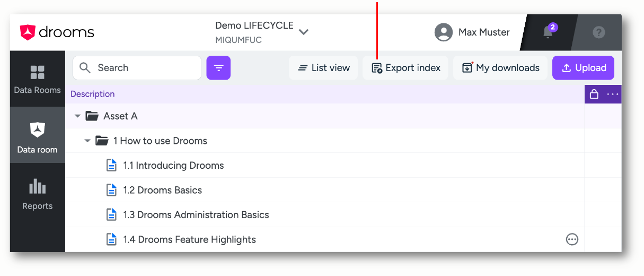Click the Export index button
Image resolution: width=644 pixels, height=276 pixels.
[x=405, y=68]
